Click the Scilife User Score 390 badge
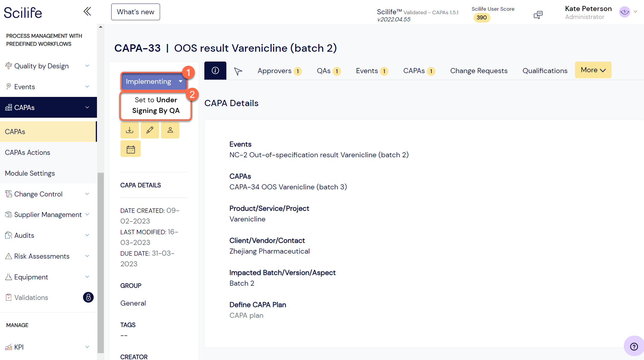This screenshot has width=644, height=360. (482, 18)
